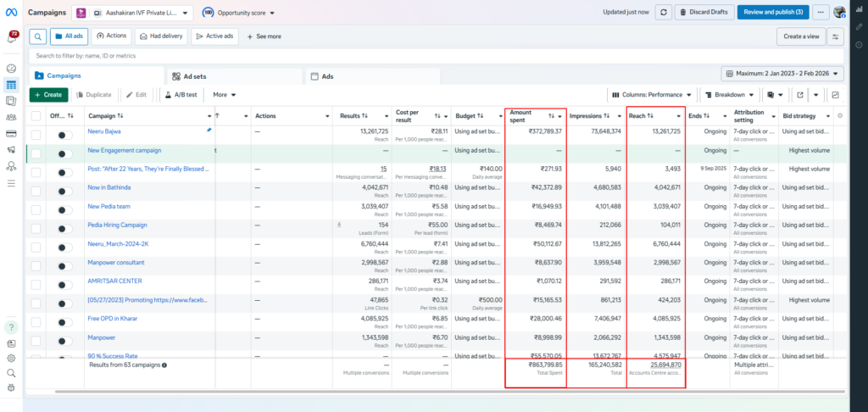Switch to the Ad sets tab
This screenshot has width=868, height=412.
(x=195, y=76)
